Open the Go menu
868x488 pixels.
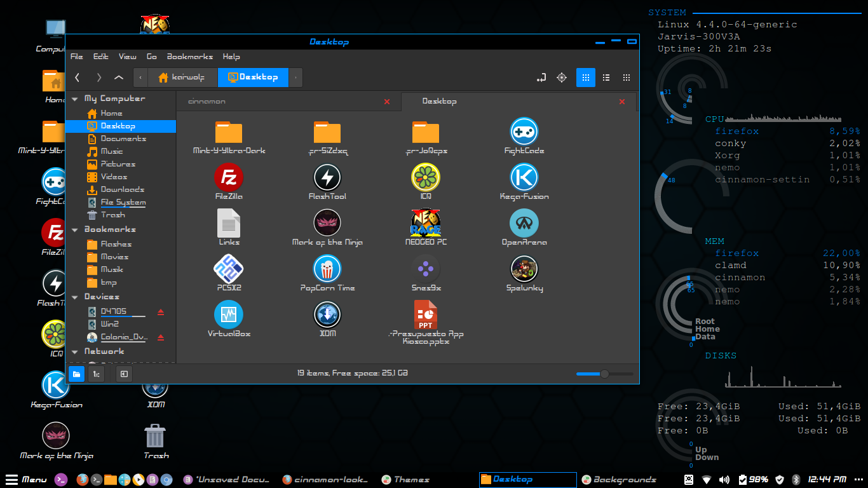click(152, 57)
